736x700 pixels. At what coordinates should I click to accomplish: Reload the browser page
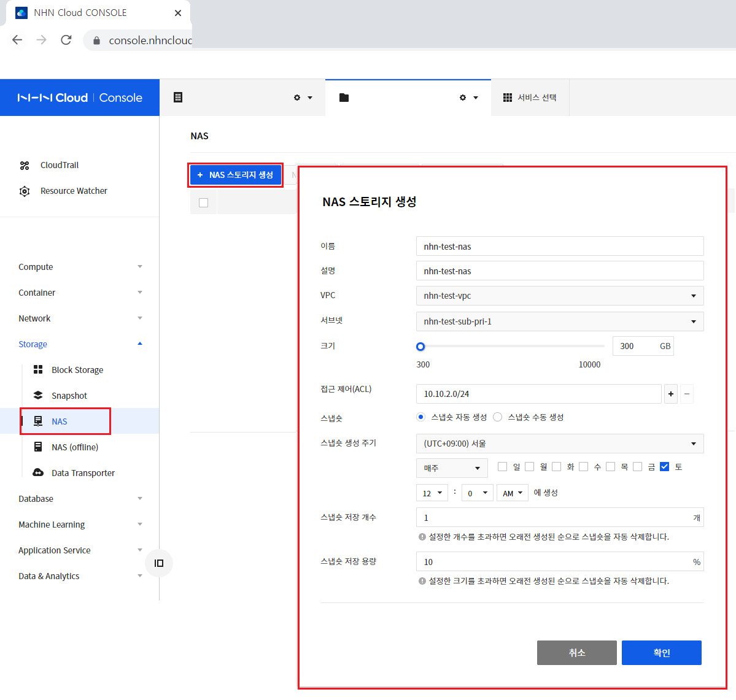(x=66, y=40)
